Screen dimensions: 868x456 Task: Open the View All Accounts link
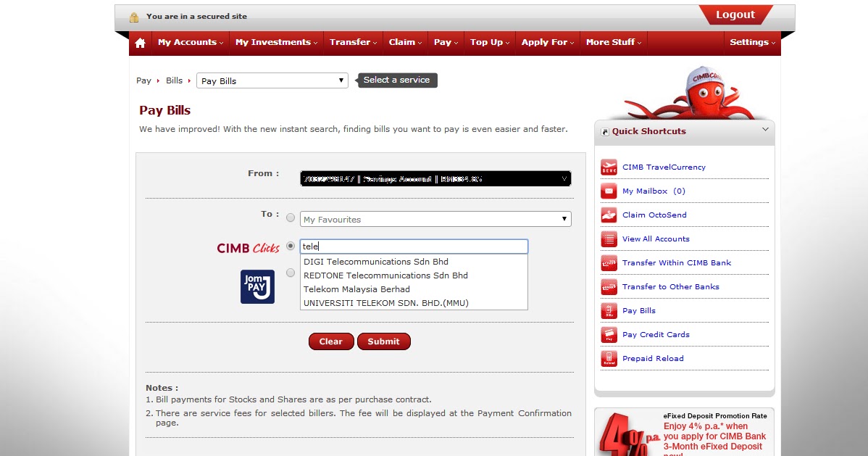coord(656,239)
